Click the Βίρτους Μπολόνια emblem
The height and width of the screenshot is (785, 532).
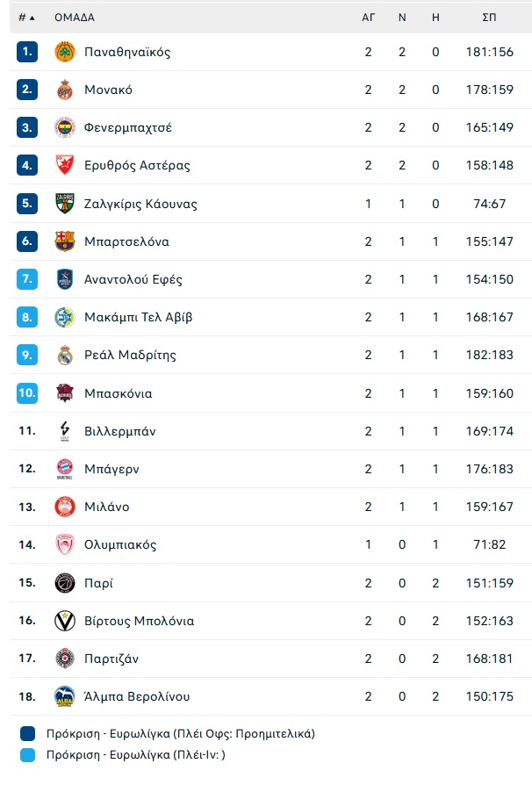tap(65, 621)
